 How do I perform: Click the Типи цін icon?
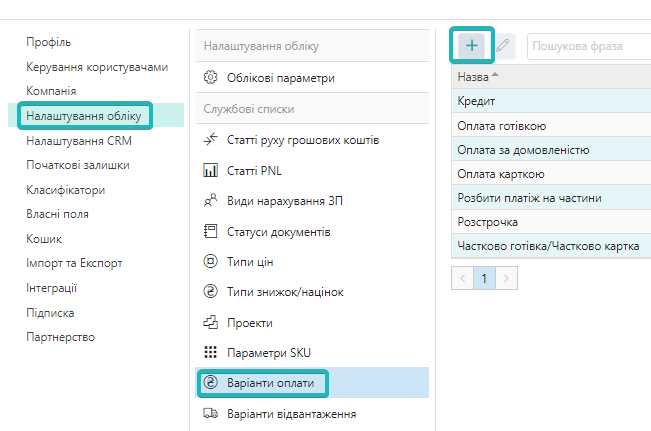[210, 262]
